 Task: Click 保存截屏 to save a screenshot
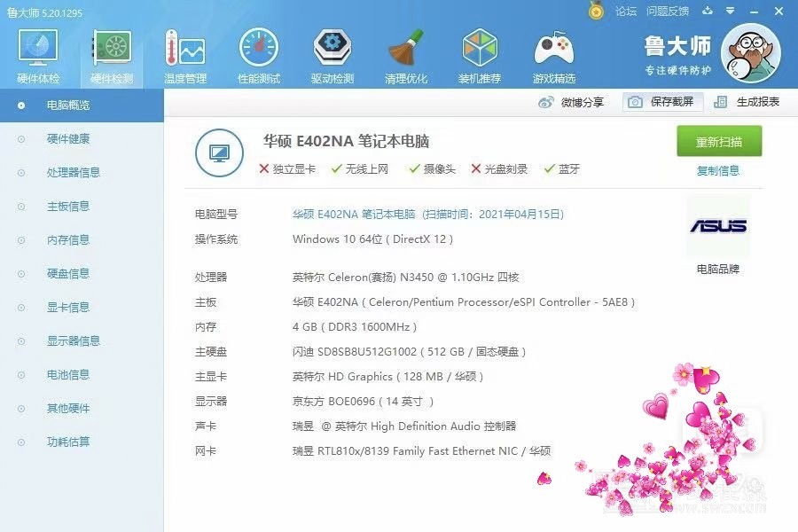tap(661, 102)
